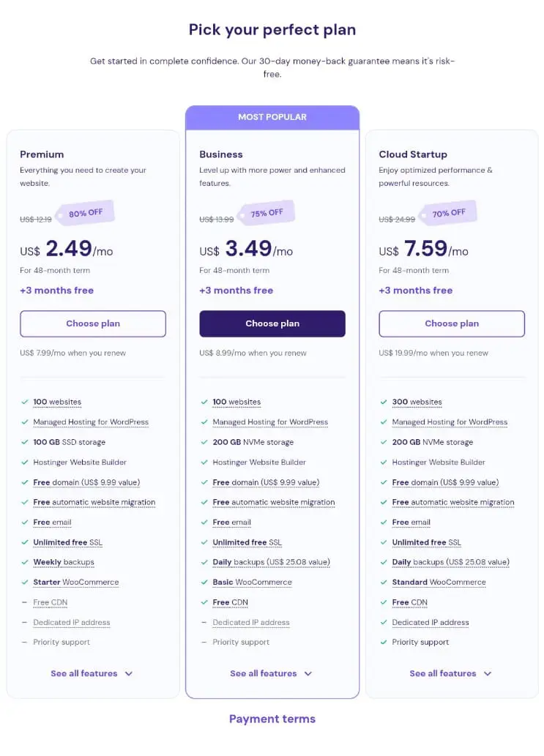Click Standard WooCommerce in Cloud Startup
The image size is (544, 756).
[439, 583]
